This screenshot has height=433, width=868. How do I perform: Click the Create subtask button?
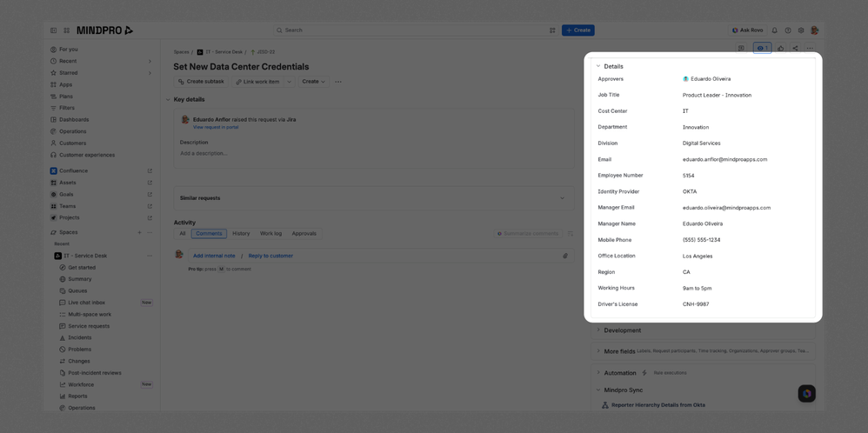click(202, 82)
